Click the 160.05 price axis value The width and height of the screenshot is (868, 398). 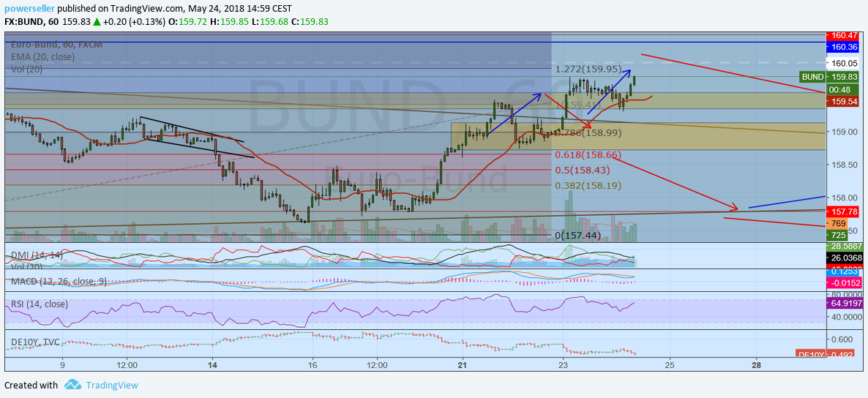tap(842, 63)
